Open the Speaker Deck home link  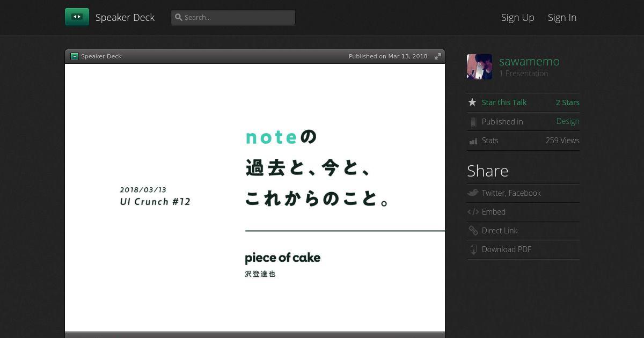point(125,17)
